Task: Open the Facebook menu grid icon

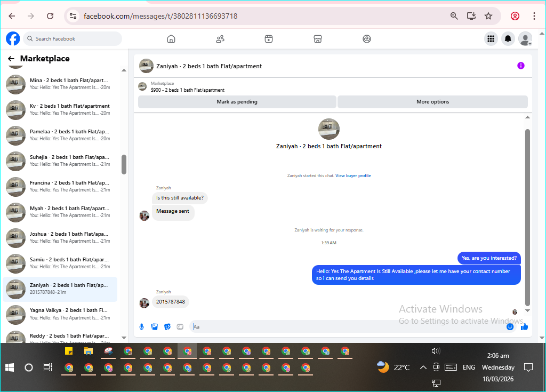Action: point(491,39)
